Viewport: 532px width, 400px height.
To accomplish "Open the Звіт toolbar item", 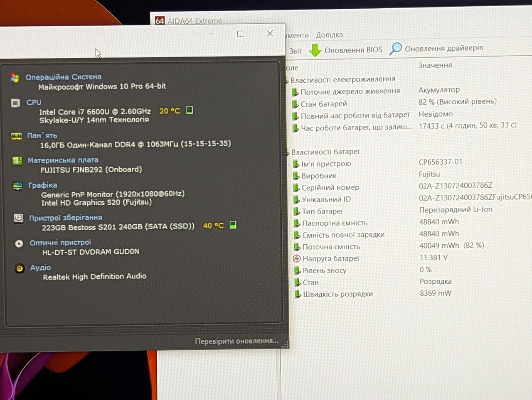I will coord(296,51).
